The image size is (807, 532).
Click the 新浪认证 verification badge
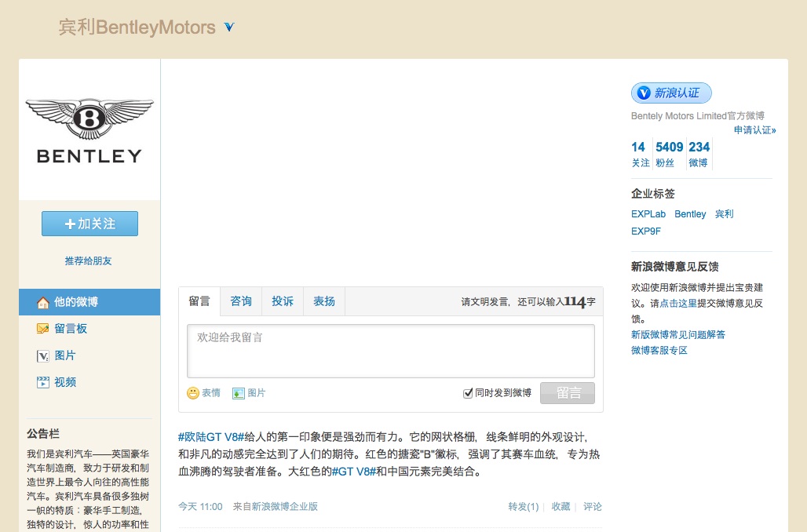click(x=671, y=93)
